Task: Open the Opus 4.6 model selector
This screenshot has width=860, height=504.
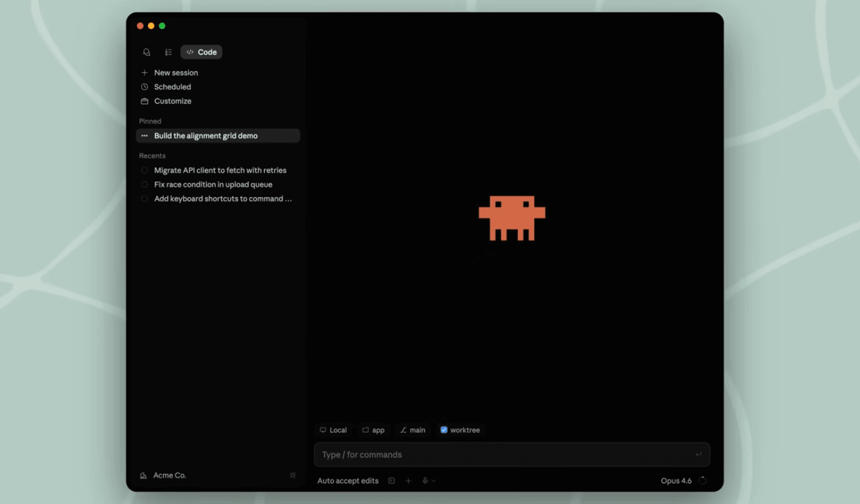Action: click(x=676, y=480)
